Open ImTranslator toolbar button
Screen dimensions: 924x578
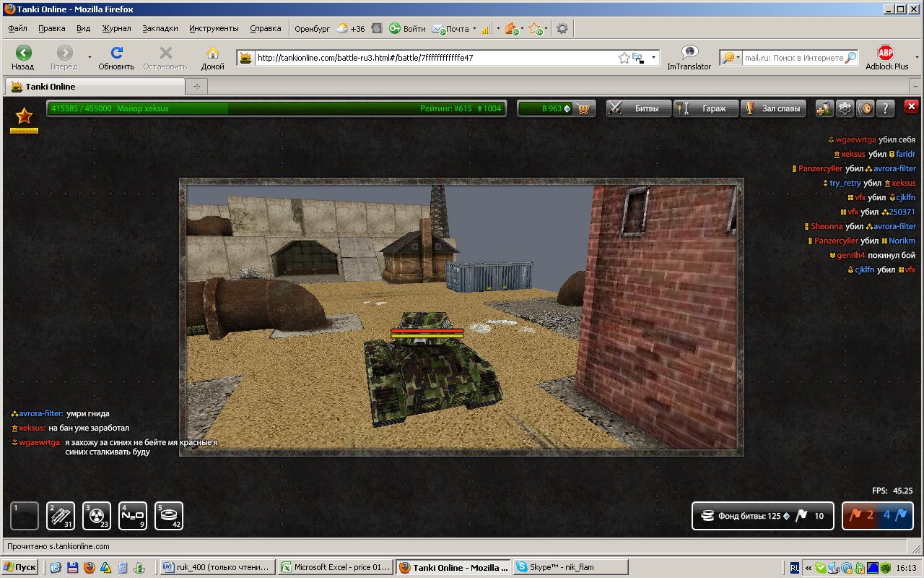[x=689, y=58]
